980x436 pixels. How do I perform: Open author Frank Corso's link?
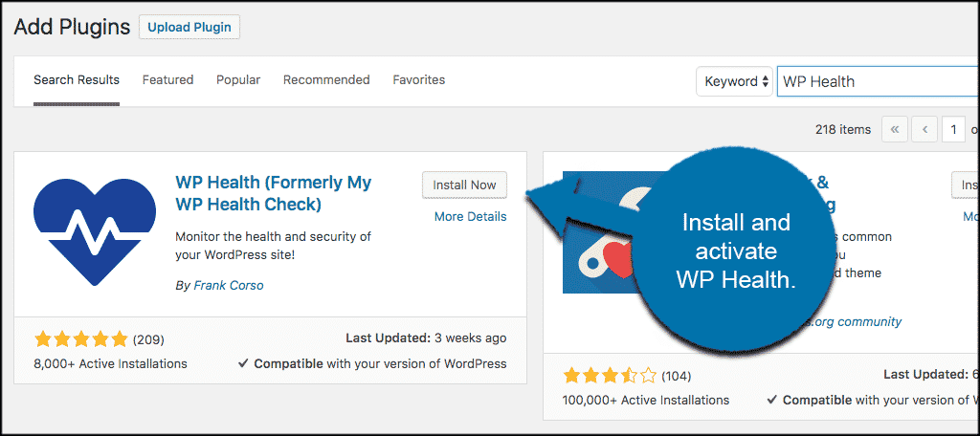click(229, 286)
